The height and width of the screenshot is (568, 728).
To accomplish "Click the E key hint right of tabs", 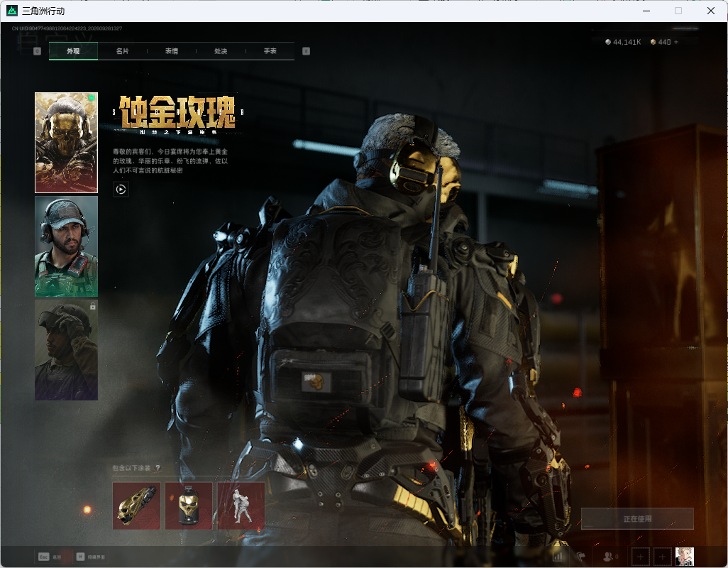I will [x=306, y=51].
